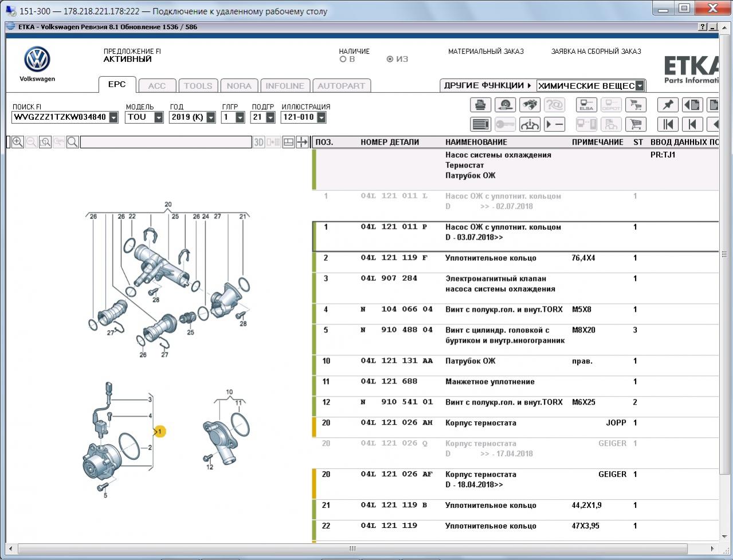Open the ГЛГР main group dropdown
Screen dimensions: 733x560
(x=240, y=117)
